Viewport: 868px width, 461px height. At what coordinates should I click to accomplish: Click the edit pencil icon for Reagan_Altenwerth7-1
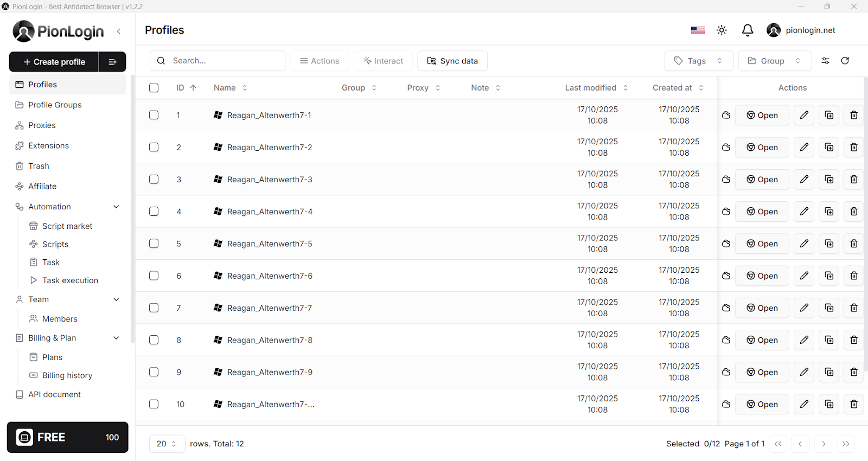pos(804,115)
